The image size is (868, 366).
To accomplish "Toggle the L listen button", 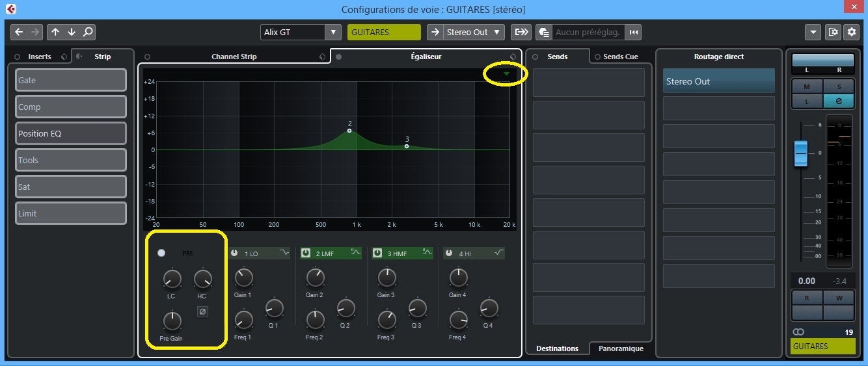I will 807,101.
